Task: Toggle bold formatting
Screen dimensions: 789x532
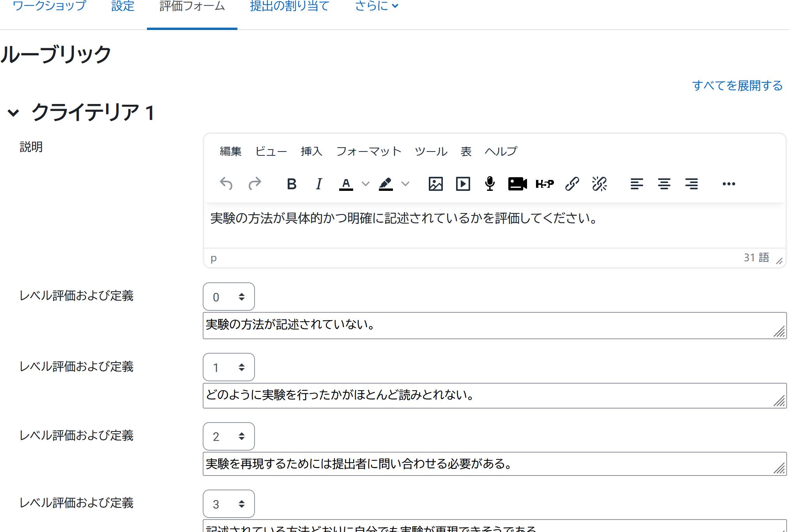Action: pyautogui.click(x=292, y=183)
